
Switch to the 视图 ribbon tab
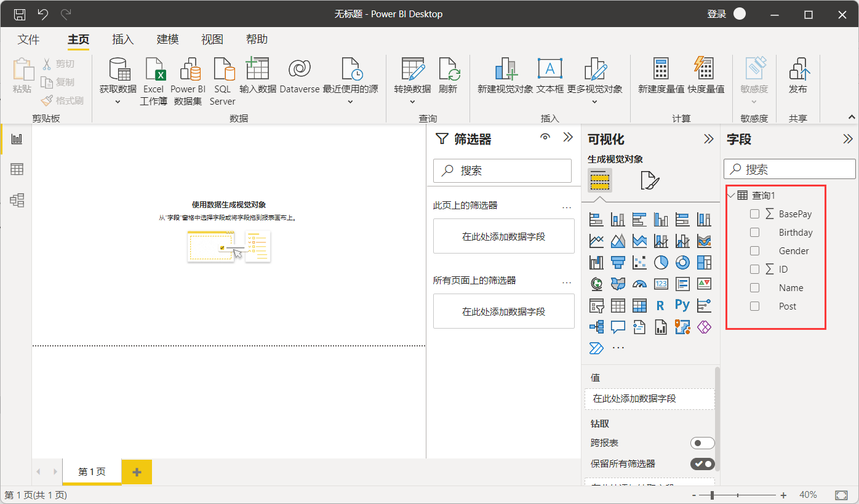(212, 39)
